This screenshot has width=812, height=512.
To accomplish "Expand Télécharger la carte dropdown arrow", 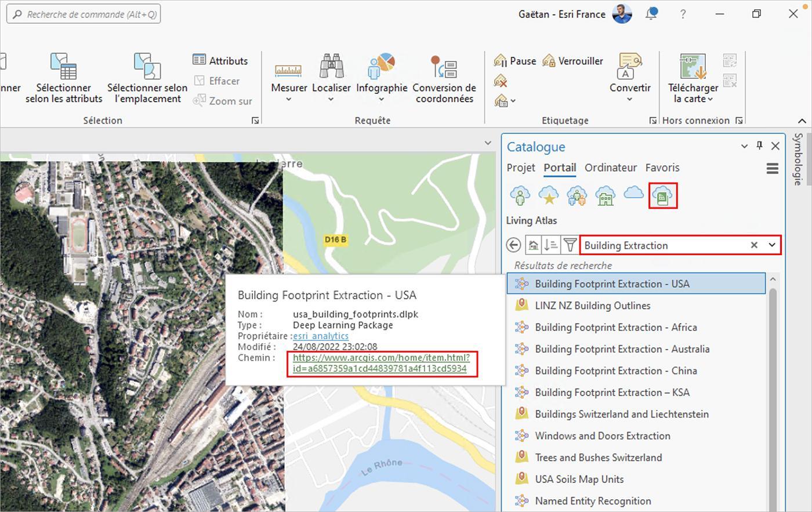I will 710,99.
